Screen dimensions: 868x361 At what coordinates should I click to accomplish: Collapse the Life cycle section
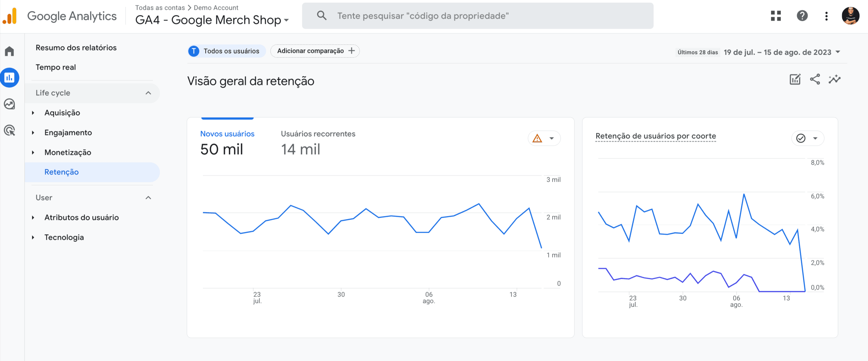click(148, 93)
